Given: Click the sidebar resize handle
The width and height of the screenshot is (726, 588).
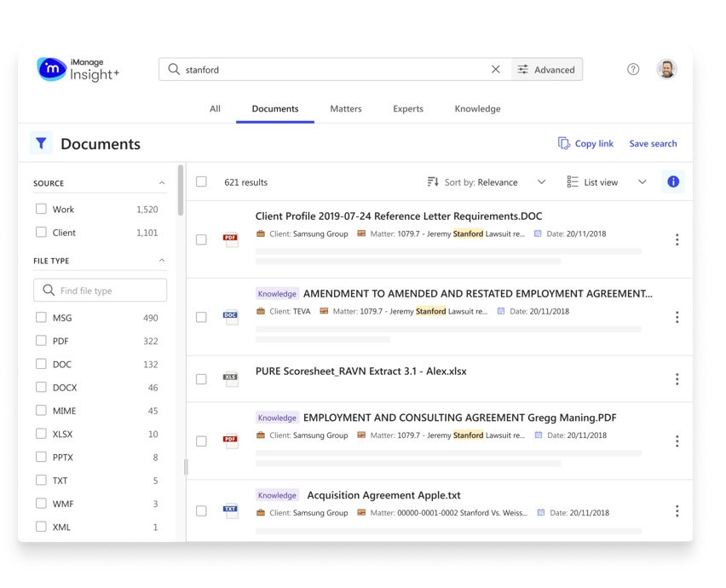Looking at the screenshot, I should click(186, 467).
